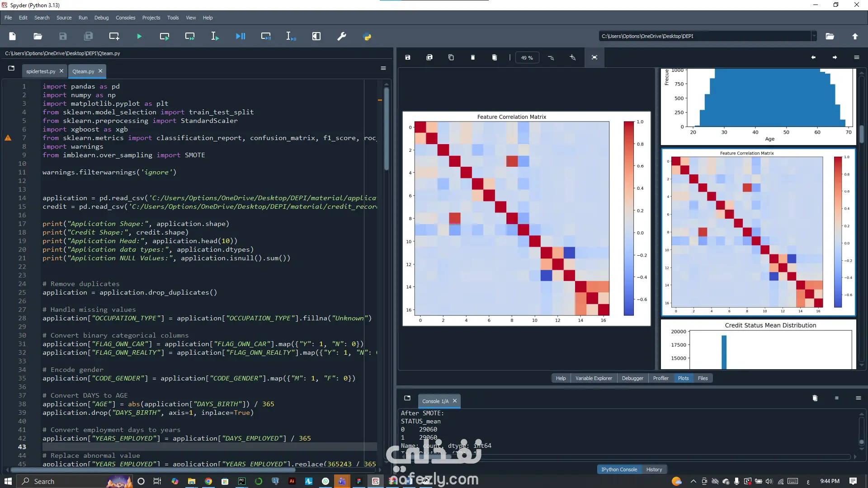Switch to the spidertest.py tab
Viewport: 868px width, 488px height.
click(41, 71)
